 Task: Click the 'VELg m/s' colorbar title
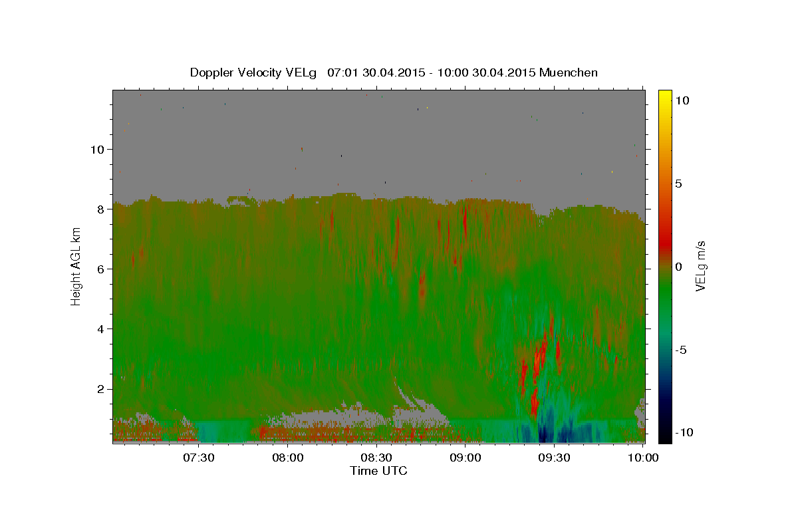click(701, 266)
